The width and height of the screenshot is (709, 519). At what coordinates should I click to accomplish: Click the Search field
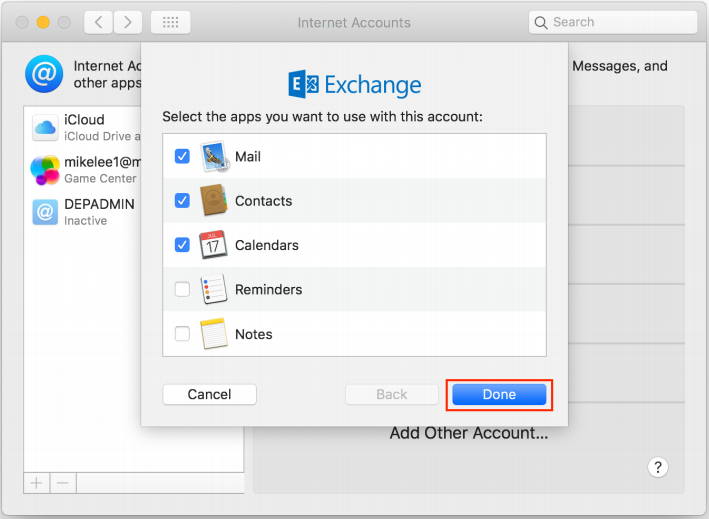613,22
